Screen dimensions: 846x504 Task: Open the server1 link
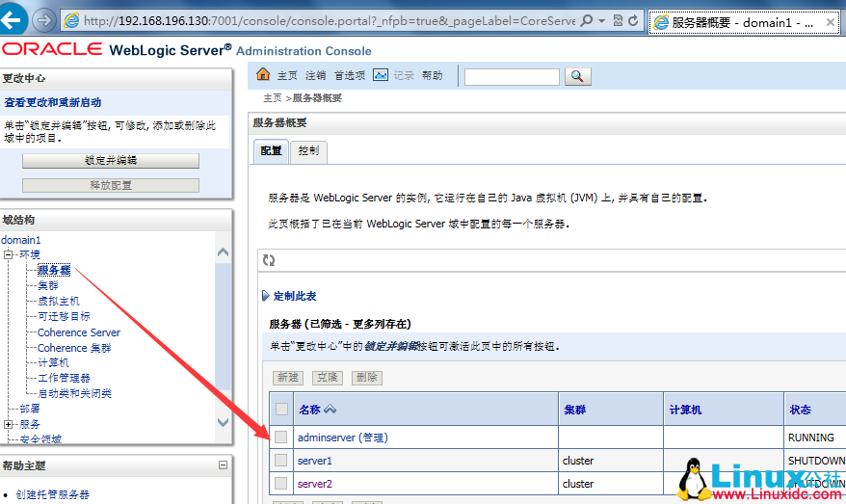pyautogui.click(x=314, y=461)
